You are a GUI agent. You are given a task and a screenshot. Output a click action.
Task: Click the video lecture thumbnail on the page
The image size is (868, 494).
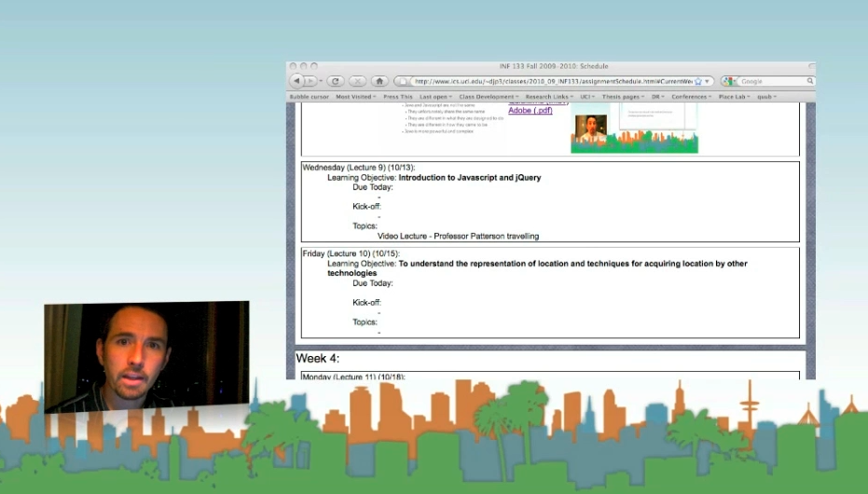tap(634, 129)
